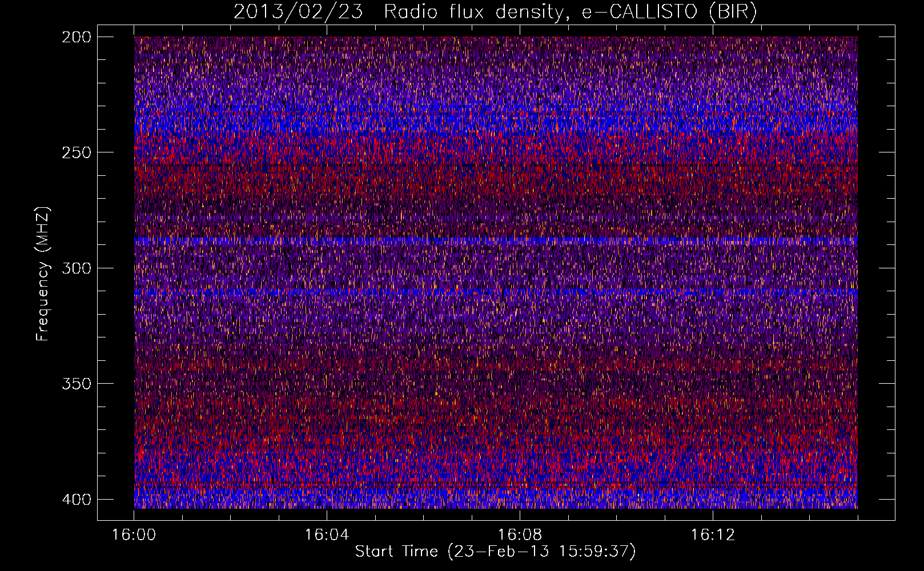Screen dimensions: 924x571
Task: Click the 16:00 time tick label
Action: [x=134, y=535]
